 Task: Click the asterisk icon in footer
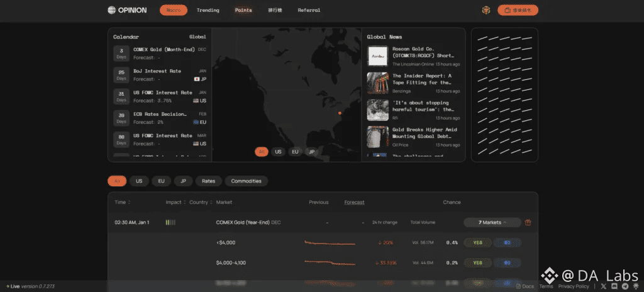click(636, 286)
